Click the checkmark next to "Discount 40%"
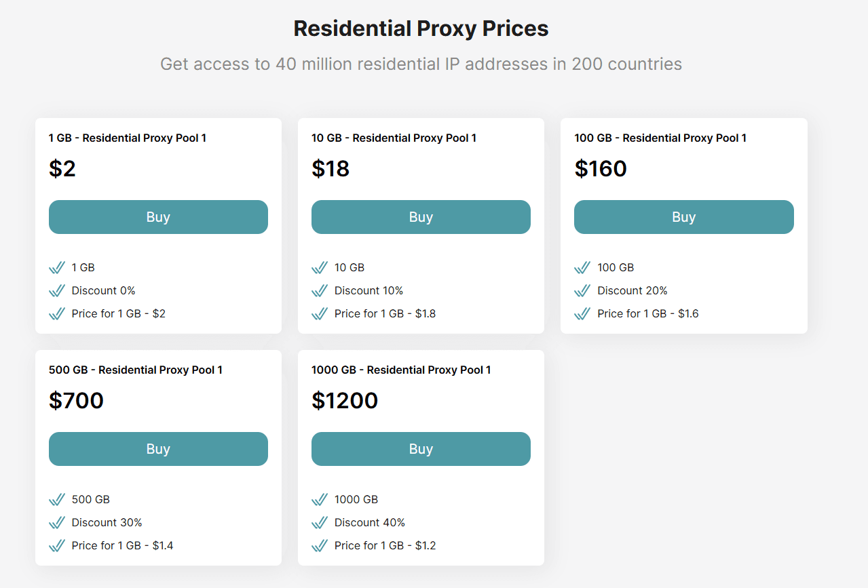Screen dimensions: 868x588 click(x=320, y=523)
